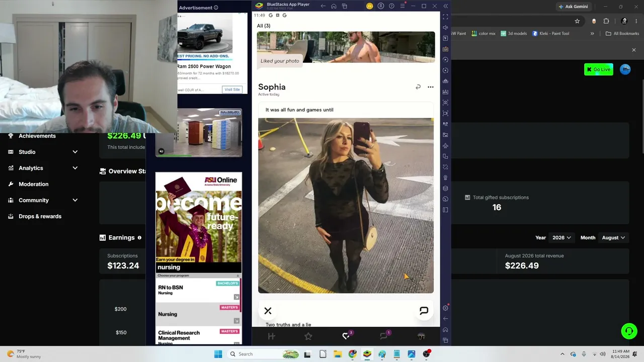Open the Moderation sidebar item

click(x=33, y=184)
